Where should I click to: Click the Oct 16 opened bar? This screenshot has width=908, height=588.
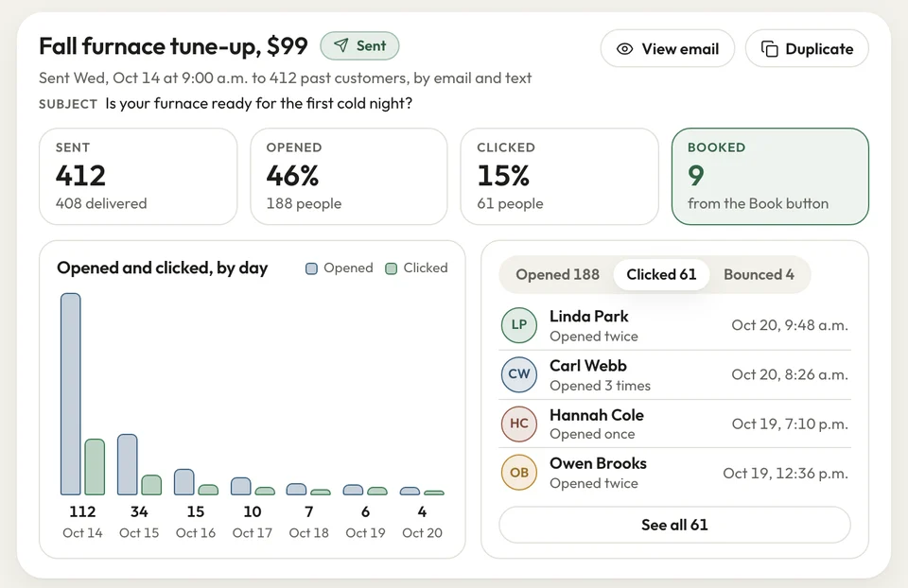click(x=184, y=482)
